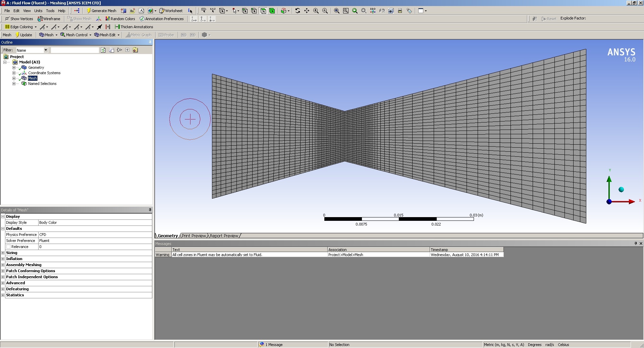Click the Random Colors button

click(x=120, y=19)
